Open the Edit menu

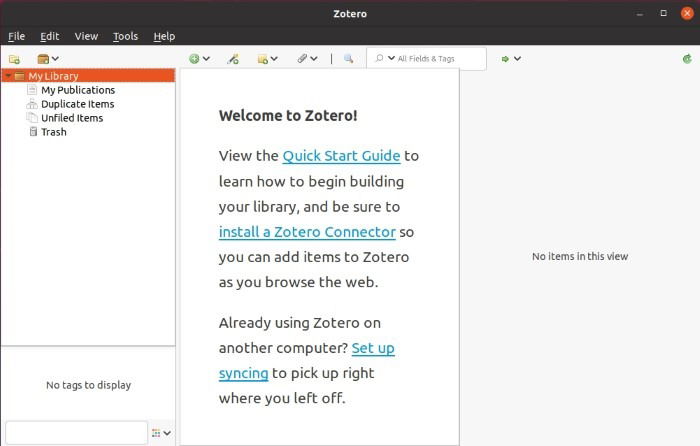coord(50,36)
